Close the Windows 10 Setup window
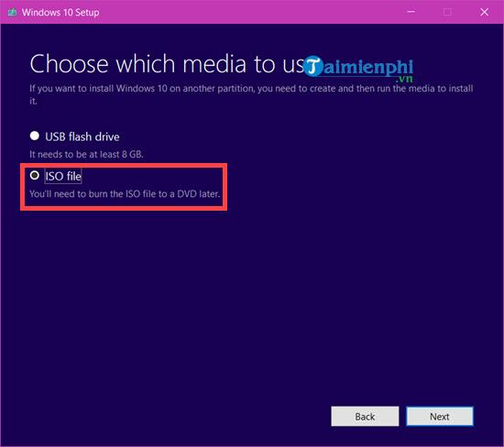 pos(484,12)
